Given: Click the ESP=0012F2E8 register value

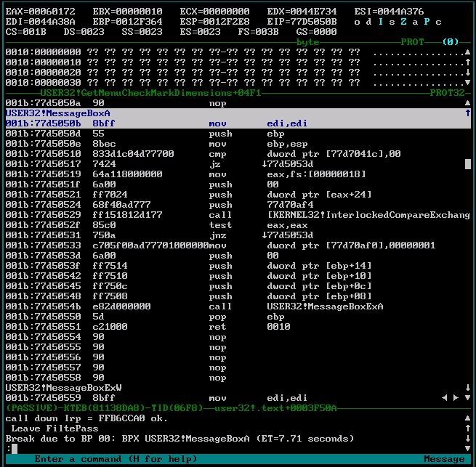Looking at the screenshot, I should point(214,22).
